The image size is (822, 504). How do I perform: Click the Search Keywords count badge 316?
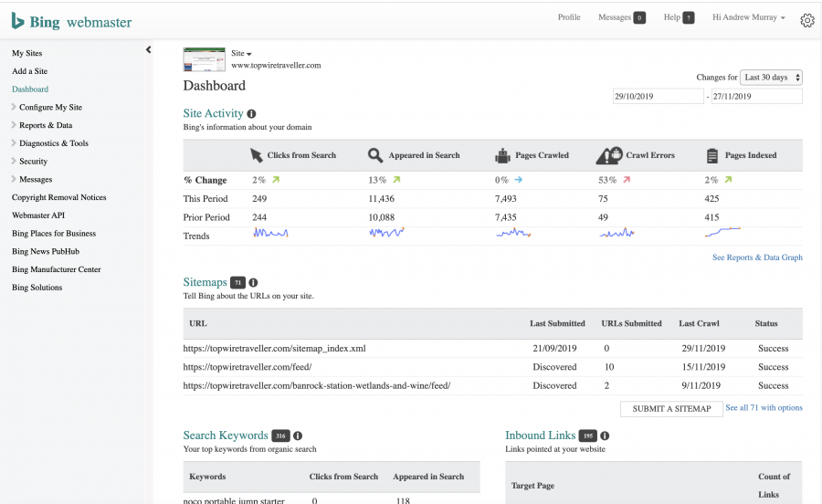pyautogui.click(x=280, y=436)
